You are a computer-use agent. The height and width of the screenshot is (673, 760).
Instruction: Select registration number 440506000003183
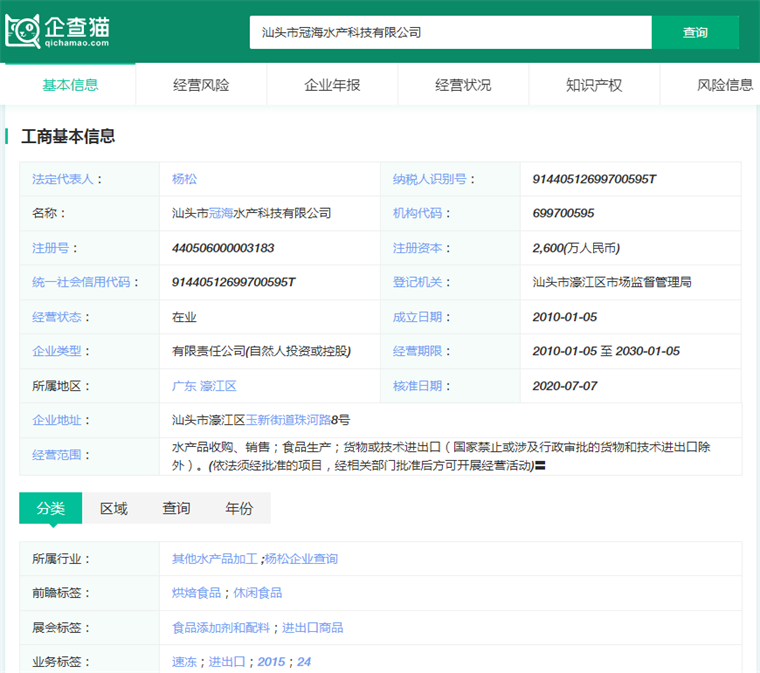coord(223,248)
